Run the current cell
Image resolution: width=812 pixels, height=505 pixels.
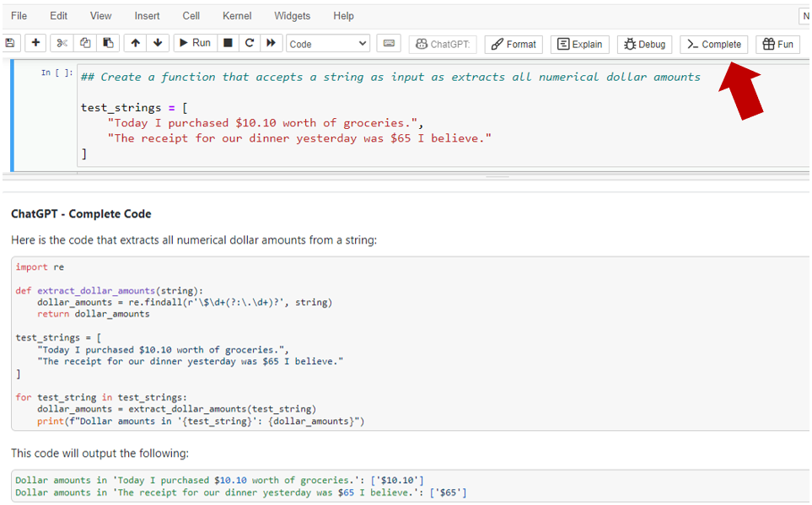(x=195, y=43)
